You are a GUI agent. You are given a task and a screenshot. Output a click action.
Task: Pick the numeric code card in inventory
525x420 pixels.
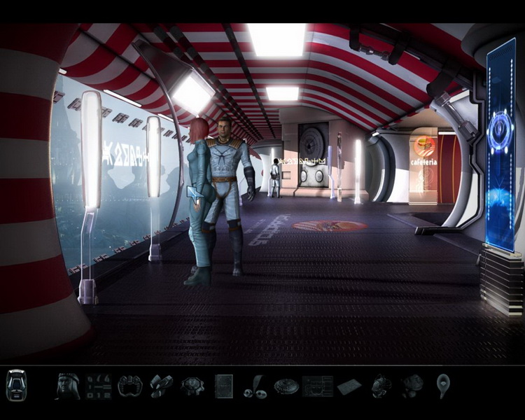pyautogui.click(x=99, y=386)
